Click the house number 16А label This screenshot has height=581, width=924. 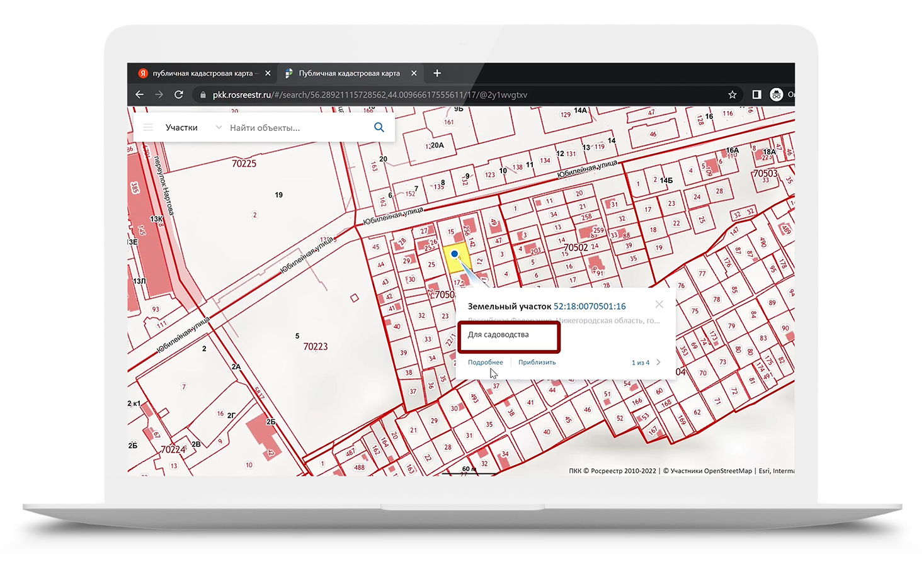coord(733,150)
